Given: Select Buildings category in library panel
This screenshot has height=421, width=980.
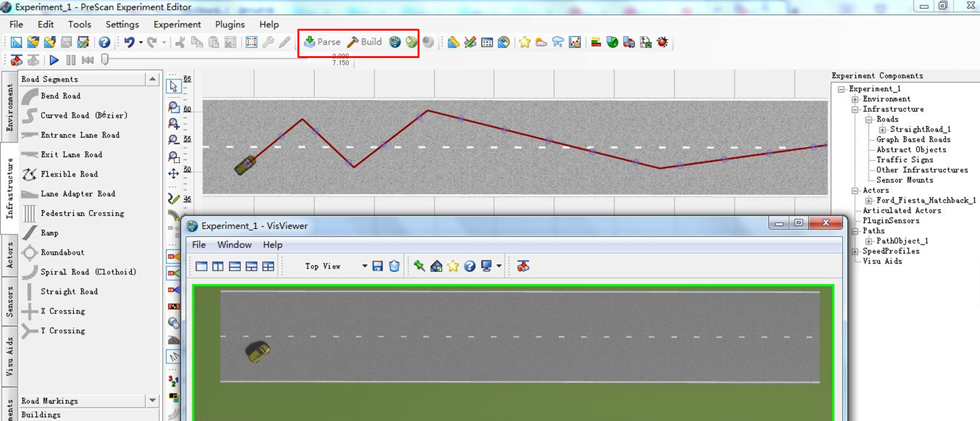Looking at the screenshot, I should pyautogui.click(x=41, y=415).
